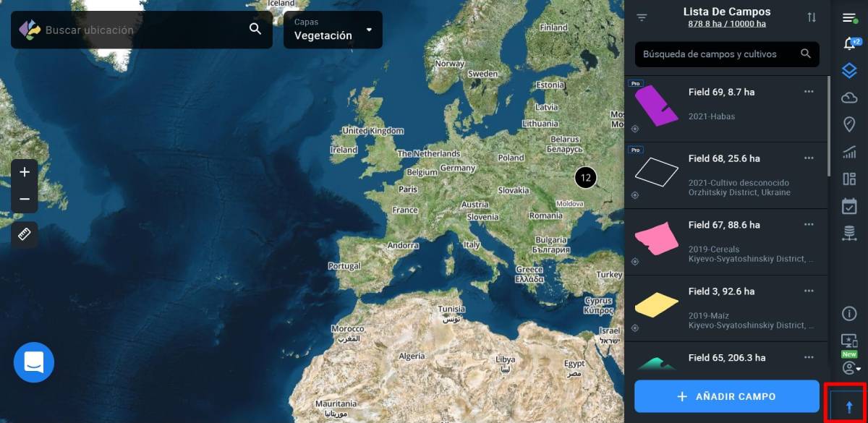
Task: Click the Añadir Campo button
Action: click(727, 396)
